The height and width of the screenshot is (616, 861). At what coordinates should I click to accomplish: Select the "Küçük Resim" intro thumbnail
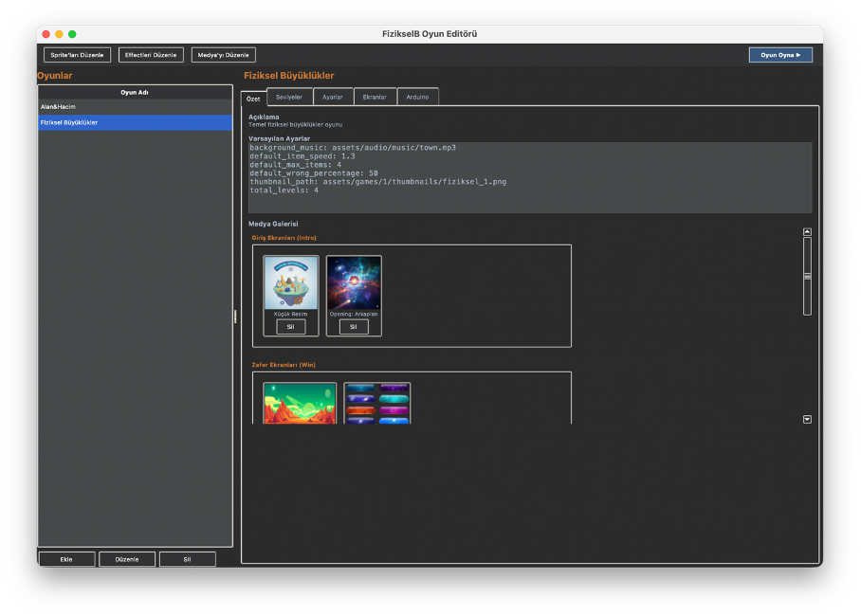pyautogui.click(x=290, y=282)
